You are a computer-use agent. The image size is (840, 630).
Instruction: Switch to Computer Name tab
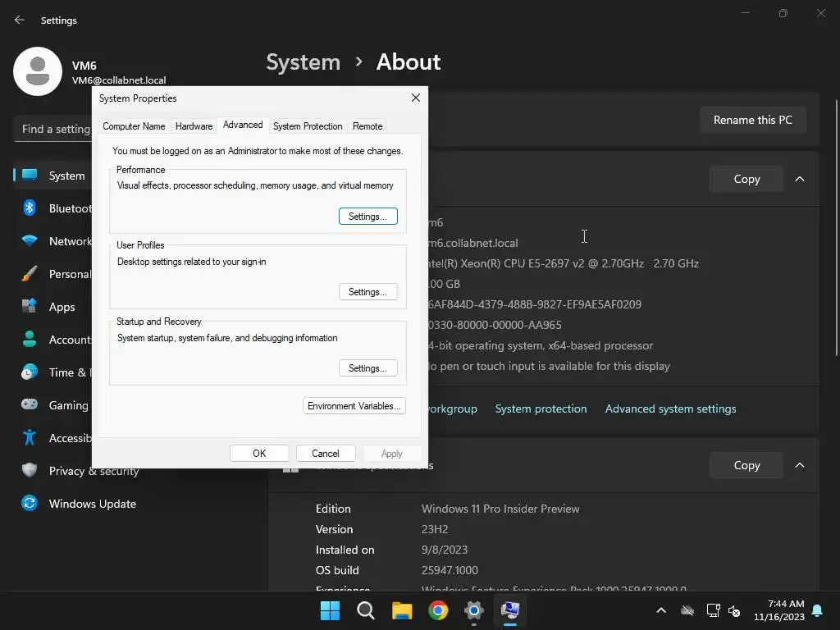[x=134, y=126]
